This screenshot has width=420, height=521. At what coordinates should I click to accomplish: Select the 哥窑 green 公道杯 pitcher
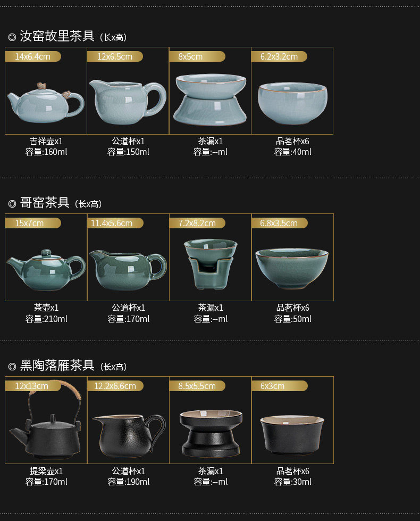(128, 270)
